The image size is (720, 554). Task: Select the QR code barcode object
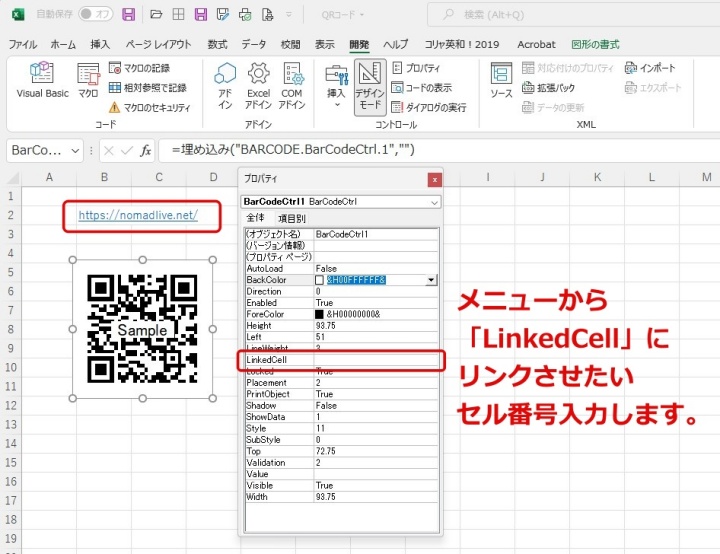point(142,329)
